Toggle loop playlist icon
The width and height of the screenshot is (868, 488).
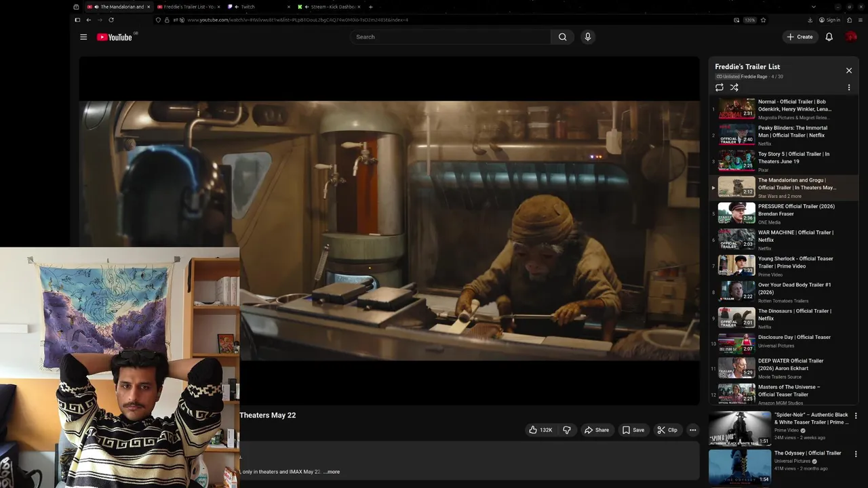(x=719, y=87)
